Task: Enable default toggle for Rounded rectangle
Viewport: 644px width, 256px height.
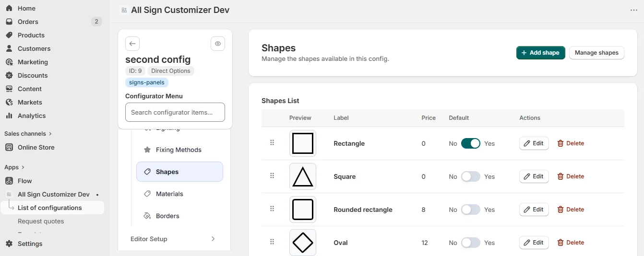Action: (x=471, y=209)
